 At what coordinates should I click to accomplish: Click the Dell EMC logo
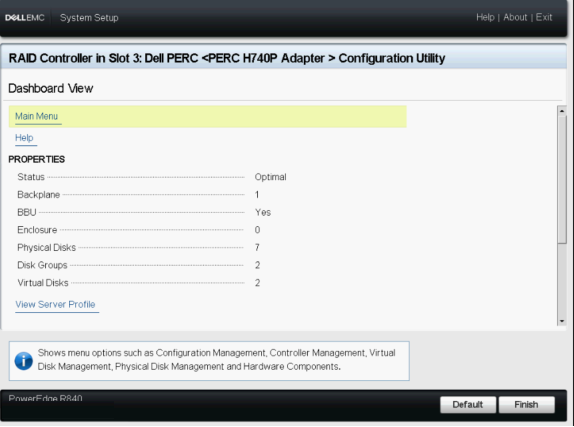coord(25,18)
